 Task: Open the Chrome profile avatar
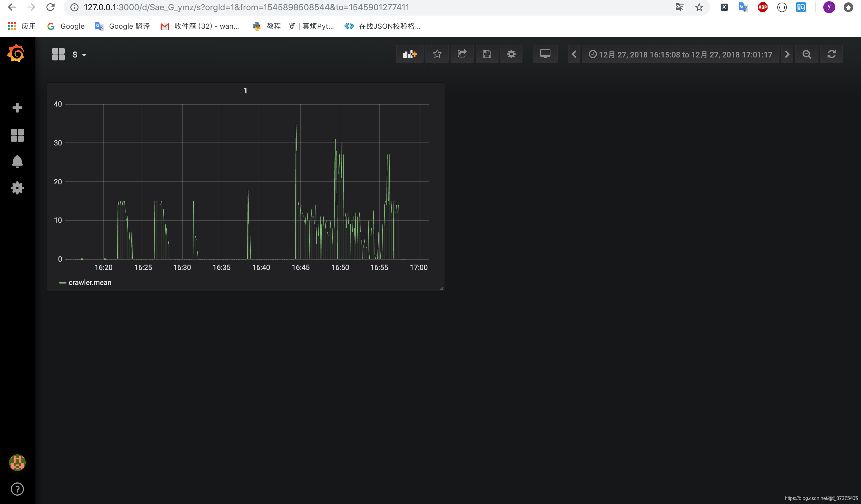coord(829,7)
